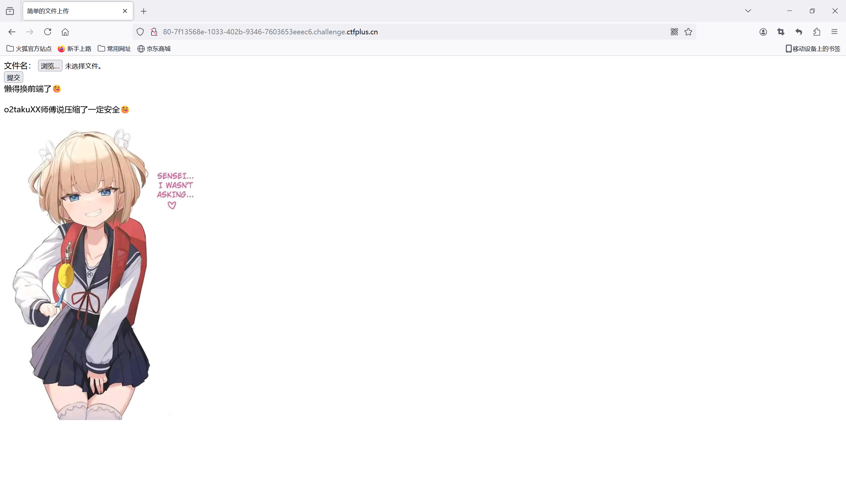Open the application hamburger menu
Image resolution: width=846 pixels, height=504 pixels.
[x=834, y=32]
